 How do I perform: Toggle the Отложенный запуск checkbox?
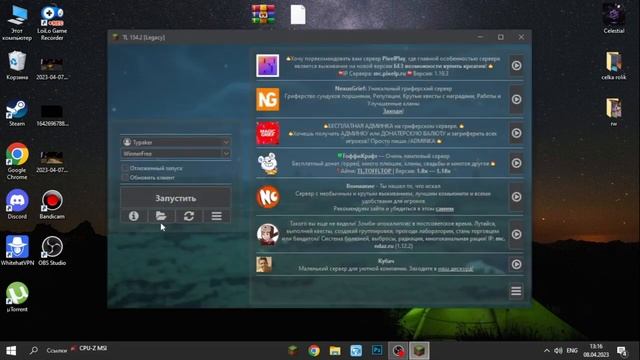point(125,168)
